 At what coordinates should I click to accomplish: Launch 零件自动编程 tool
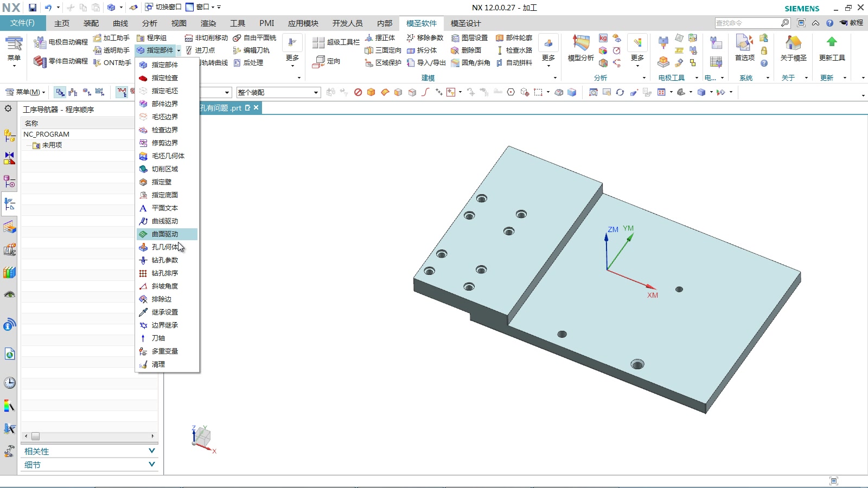click(60, 61)
